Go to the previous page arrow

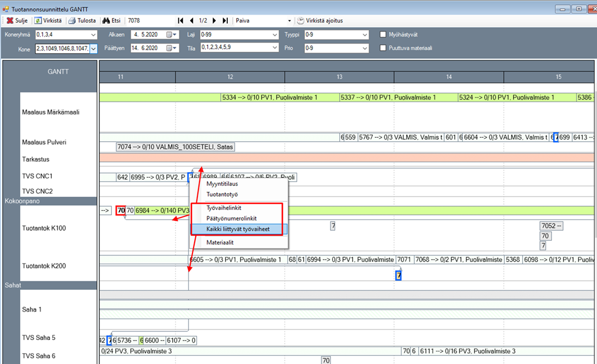pos(191,21)
